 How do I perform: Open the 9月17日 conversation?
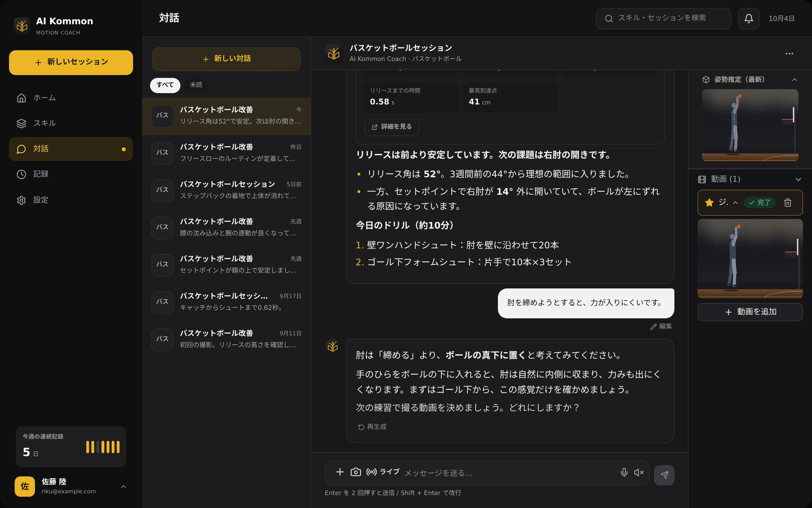tap(226, 302)
